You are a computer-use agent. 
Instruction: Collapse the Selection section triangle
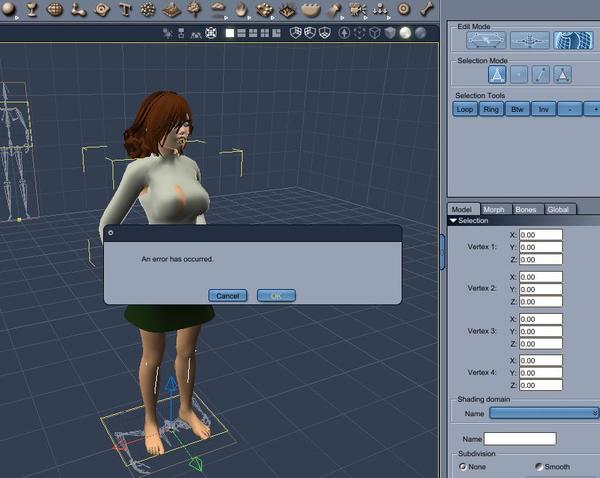pos(453,221)
